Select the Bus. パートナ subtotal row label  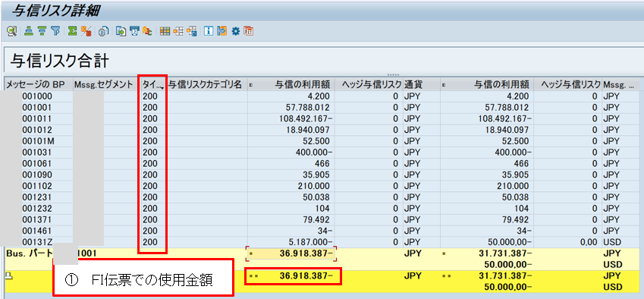(x=30, y=253)
